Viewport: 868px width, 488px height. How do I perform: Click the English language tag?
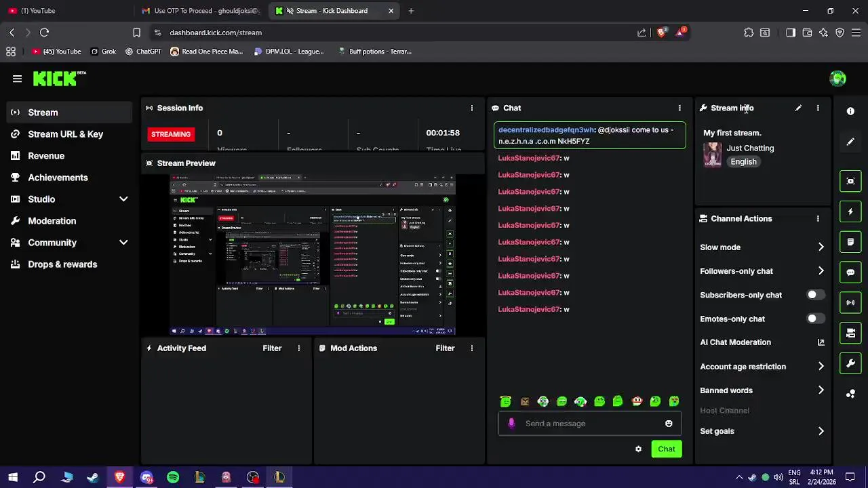point(743,161)
